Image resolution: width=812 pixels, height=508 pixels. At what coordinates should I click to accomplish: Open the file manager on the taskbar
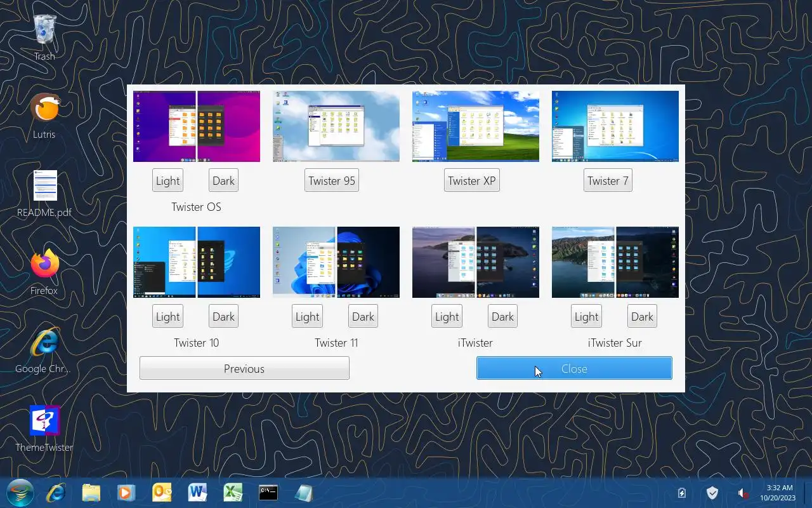pos(91,493)
